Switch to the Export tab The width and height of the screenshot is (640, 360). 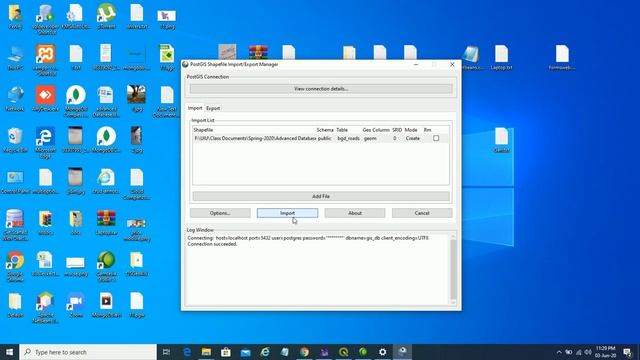(x=213, y=108)
